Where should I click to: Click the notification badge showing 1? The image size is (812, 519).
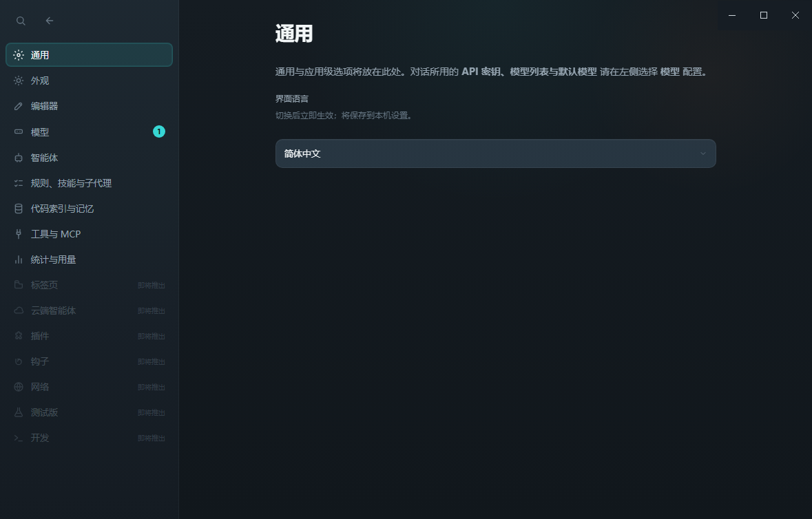coord(159,131)
